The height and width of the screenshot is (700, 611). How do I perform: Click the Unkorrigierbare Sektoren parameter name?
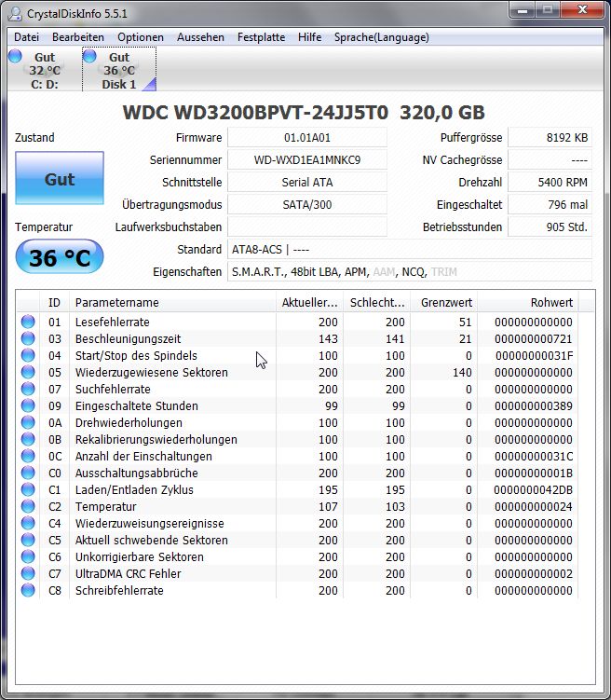[139, 556]
